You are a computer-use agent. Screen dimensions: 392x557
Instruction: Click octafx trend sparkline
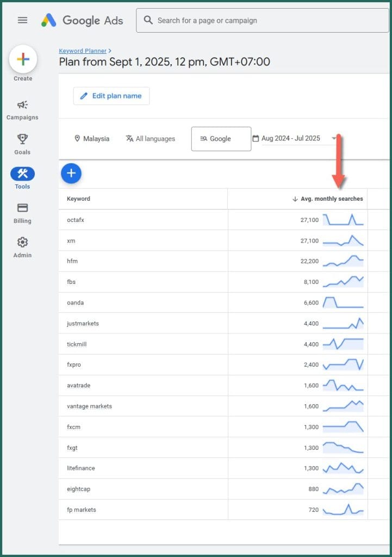pyautogui.click(x=343, y=220)
